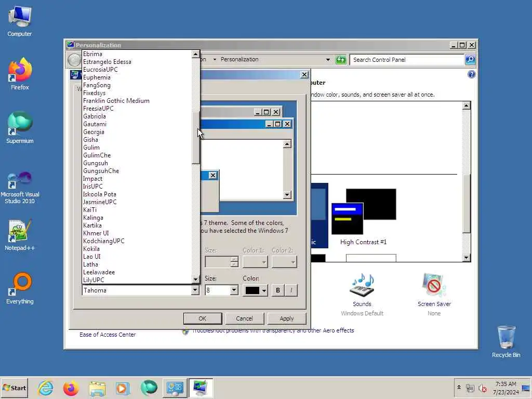Close the Window Color and Appearance dialog
The width and height of the screenshot is (532, 399).
pos(304,75)
